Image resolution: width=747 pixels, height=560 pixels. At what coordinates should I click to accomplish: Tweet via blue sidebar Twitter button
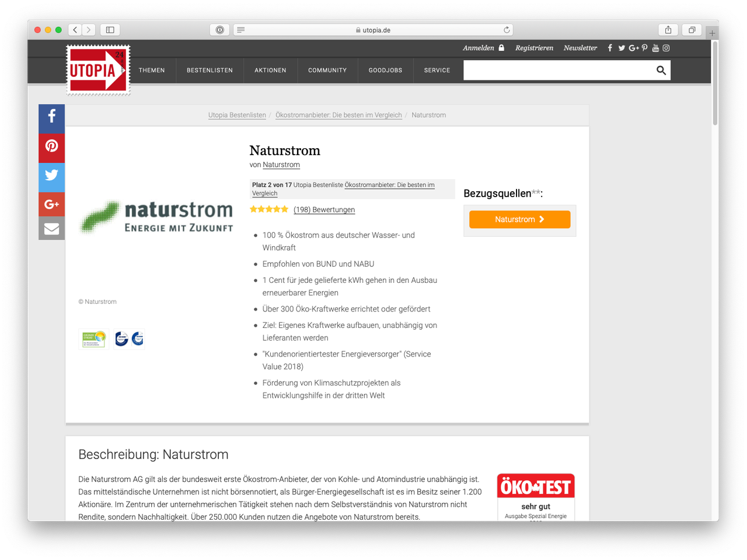51,177
